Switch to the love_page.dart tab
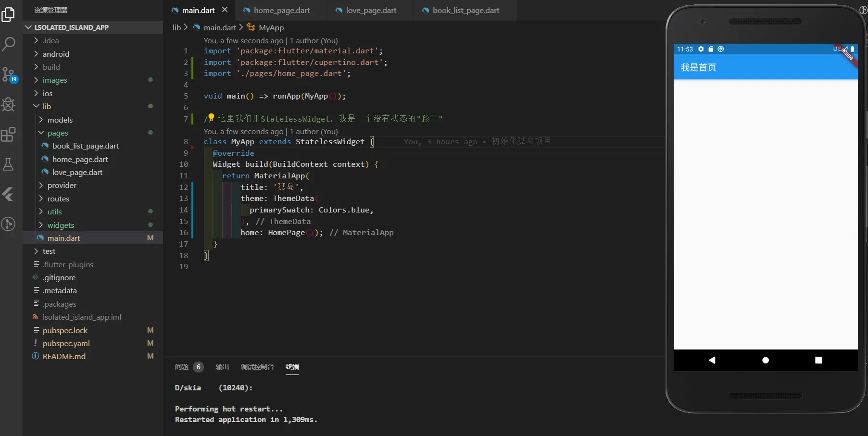This screenshot has height=436, width=868. click(x=371, y=10)
